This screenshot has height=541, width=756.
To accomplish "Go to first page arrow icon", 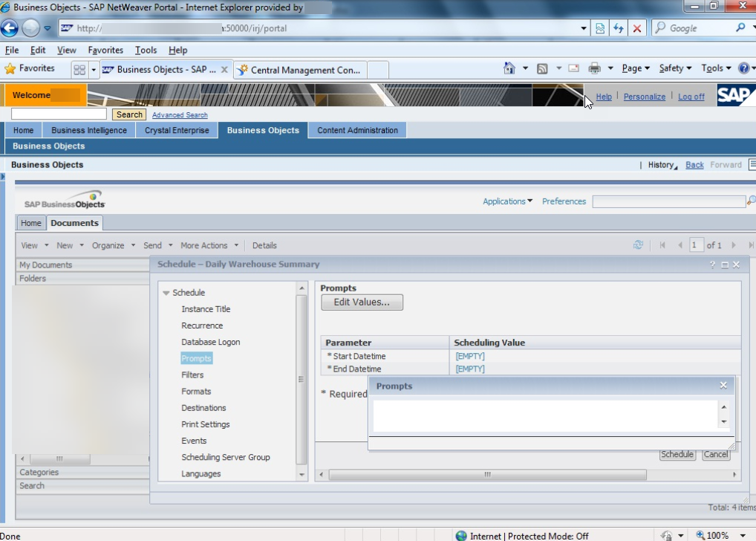I will tap(662, 245).
